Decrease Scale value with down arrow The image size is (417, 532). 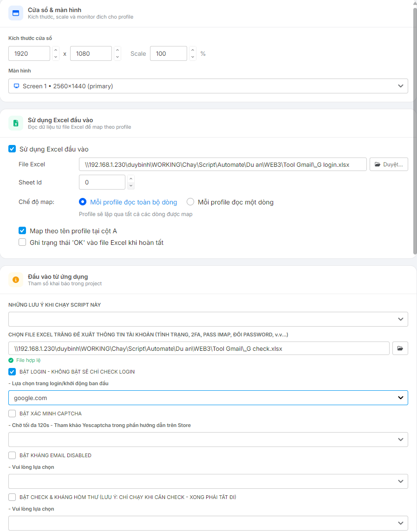pos(193,57)
